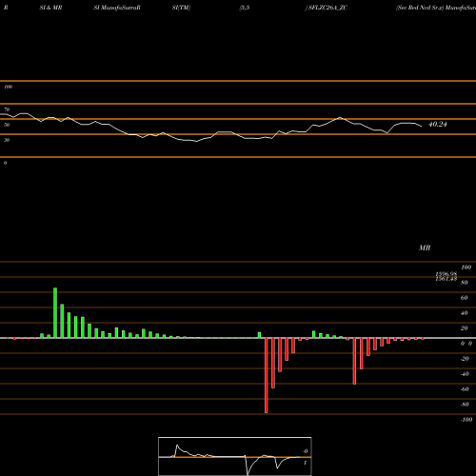This screenshot has width=476, height=476.
Task: Click the "SI MunafaSutraR" header text
Action: 117,8
